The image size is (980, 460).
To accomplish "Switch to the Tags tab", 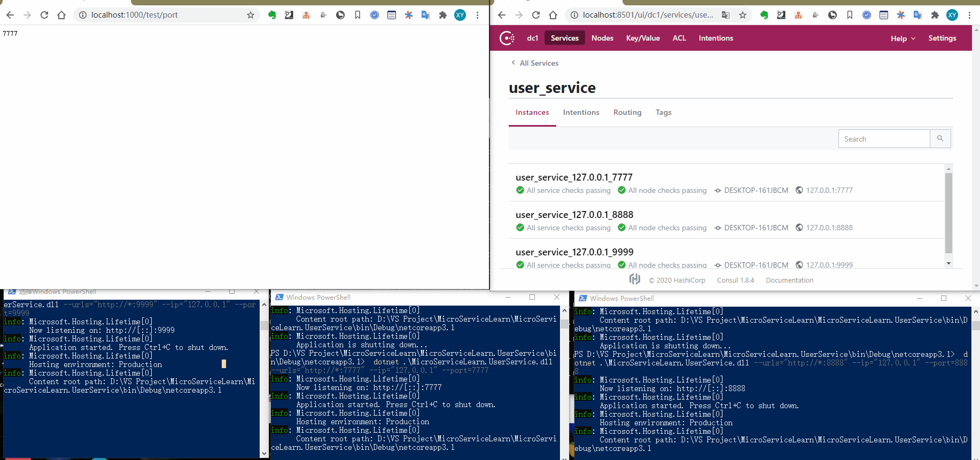I will click(664, 112).
